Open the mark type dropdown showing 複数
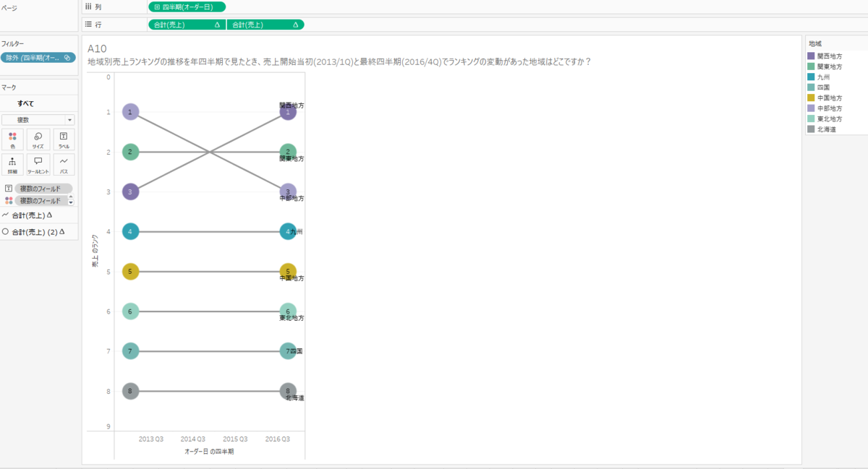 [69, 119]
